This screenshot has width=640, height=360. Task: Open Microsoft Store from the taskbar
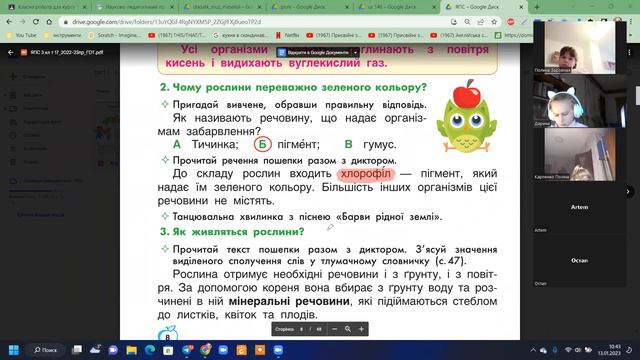[168, 350]
